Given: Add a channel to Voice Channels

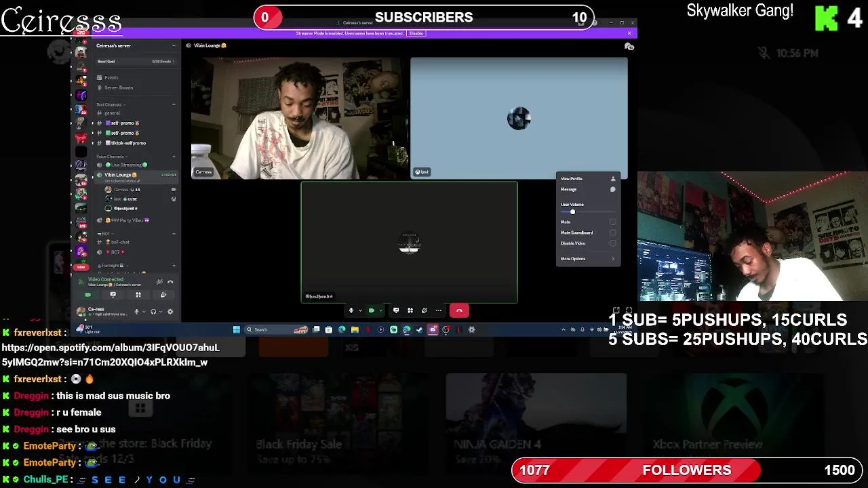Looking at the screenshot, I should tap(174, 157).
